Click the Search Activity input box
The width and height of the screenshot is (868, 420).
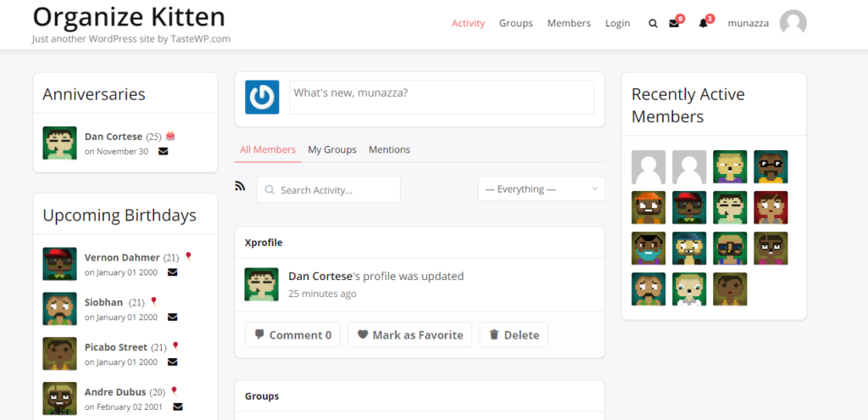329,189
